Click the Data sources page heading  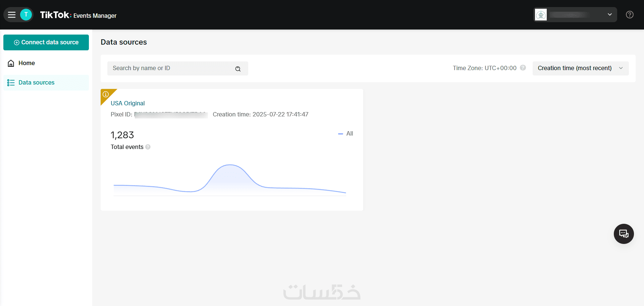tap(124, 42)
